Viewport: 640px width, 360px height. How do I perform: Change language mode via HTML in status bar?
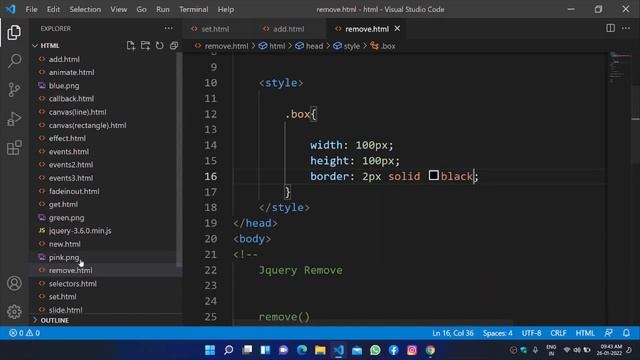point(585,333)
